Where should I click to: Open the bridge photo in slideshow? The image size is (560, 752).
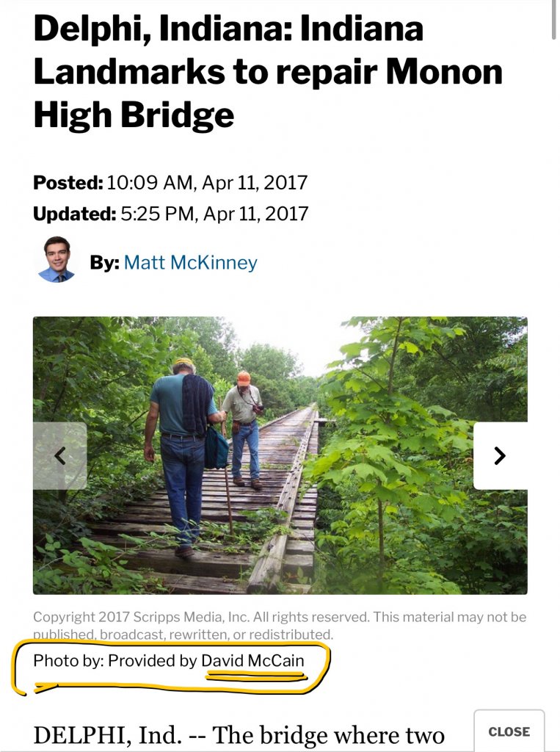click(x=280, y=455)
